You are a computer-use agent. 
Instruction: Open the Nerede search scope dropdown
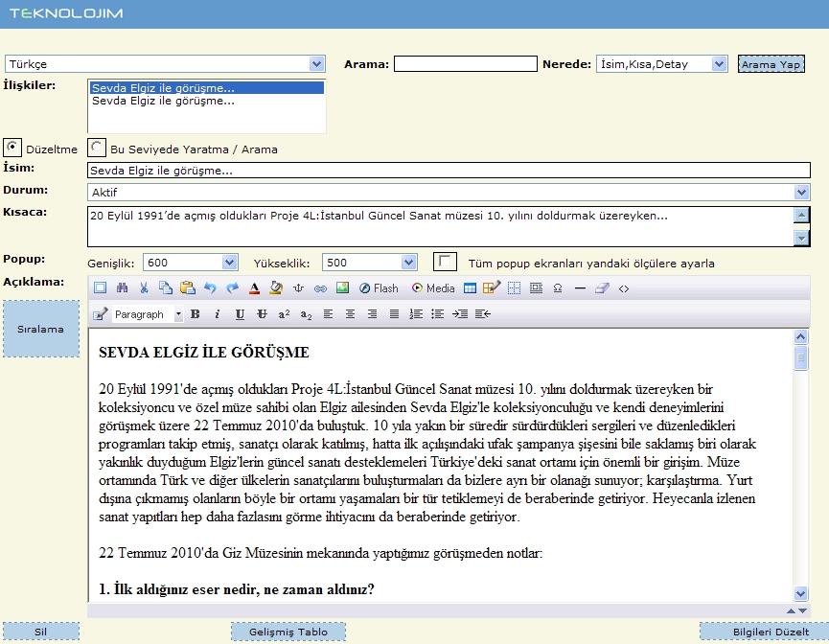coord(719,64)
